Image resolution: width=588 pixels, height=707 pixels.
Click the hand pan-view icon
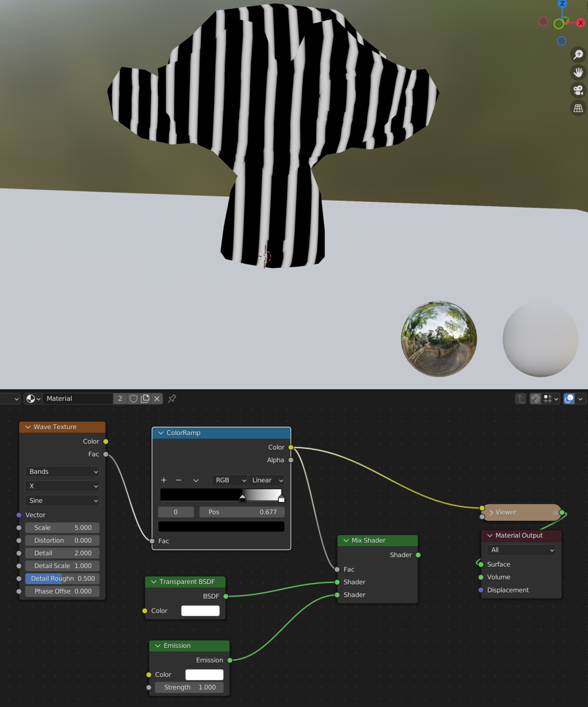[578, 73]
